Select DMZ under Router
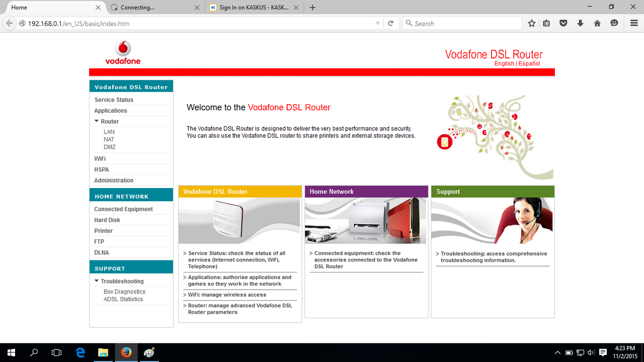The height and width of the screenshot is (362, 644). [x=110, y=147]
